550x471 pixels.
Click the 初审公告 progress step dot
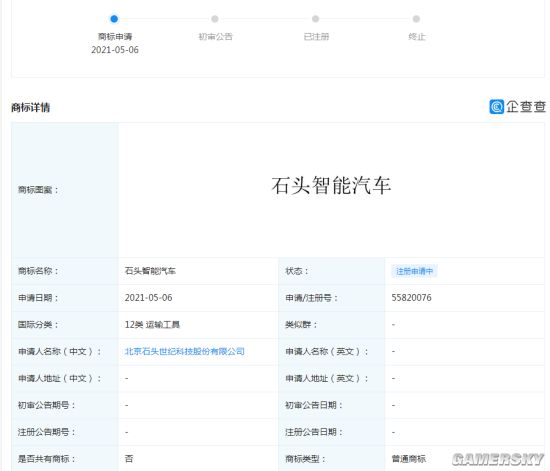point(215,19)
